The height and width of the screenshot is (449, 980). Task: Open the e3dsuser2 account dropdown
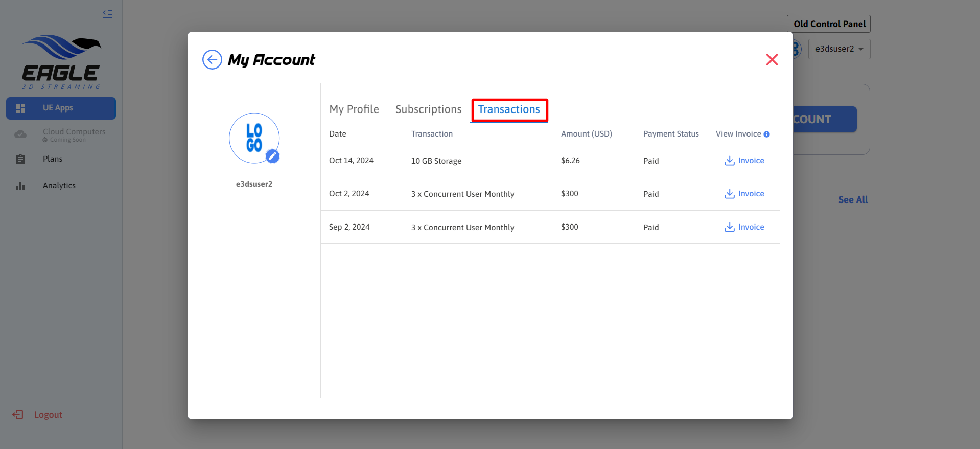[838, 49]
